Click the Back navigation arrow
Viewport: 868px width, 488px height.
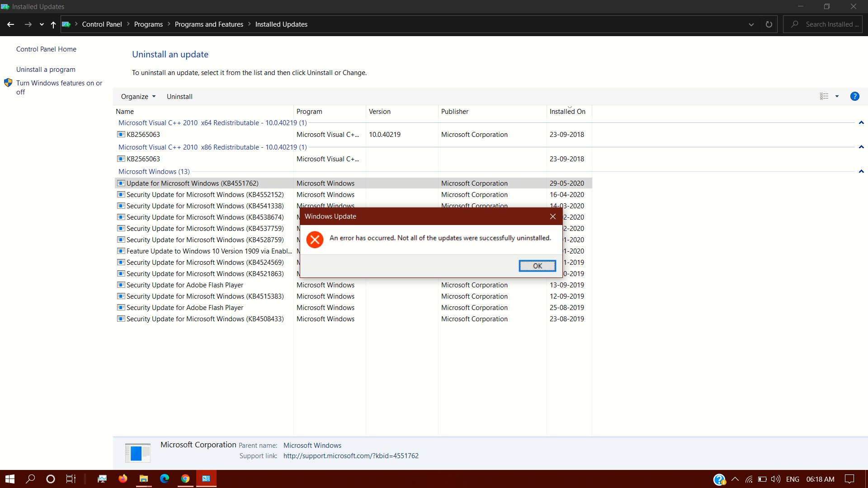pos(10,24)
